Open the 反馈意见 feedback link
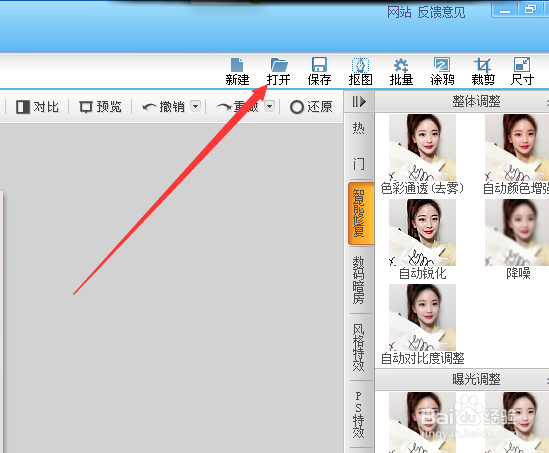This screenshot has width=549, height=453. [x=441, y=12]
